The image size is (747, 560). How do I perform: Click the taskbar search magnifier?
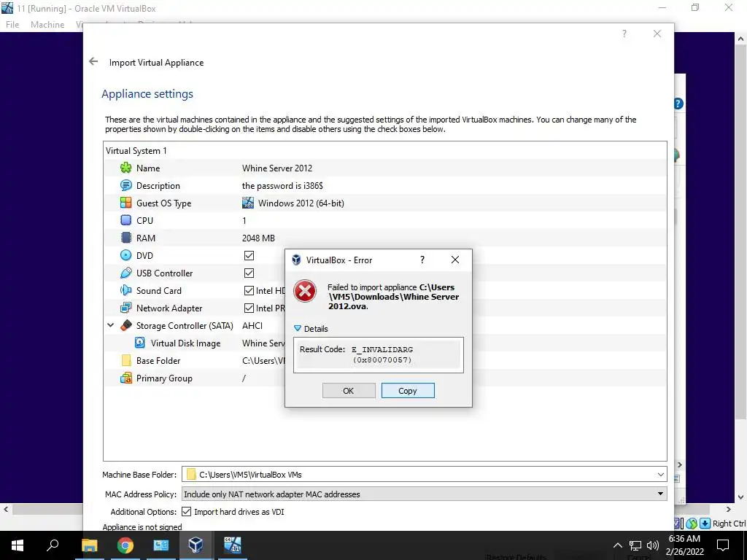53,545
